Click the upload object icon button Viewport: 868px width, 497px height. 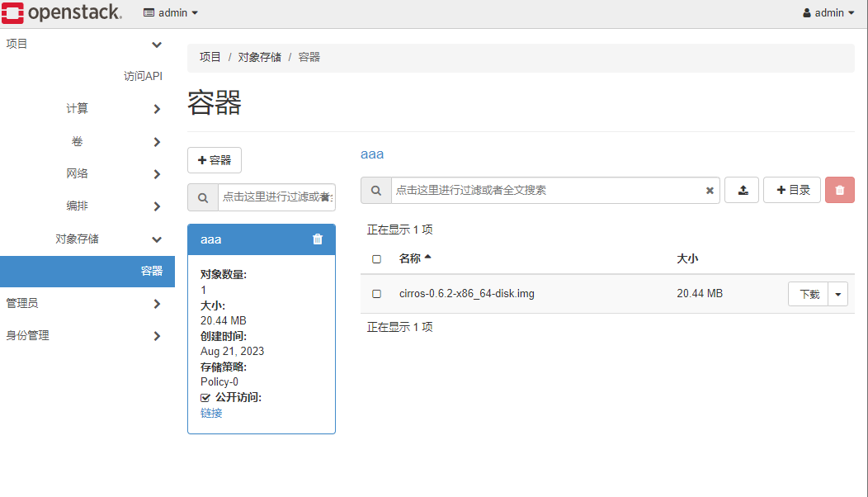click(742, 190)
